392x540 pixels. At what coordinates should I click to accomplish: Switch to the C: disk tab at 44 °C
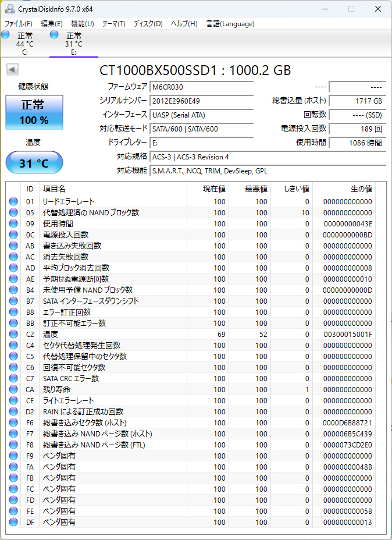[x=25, y=43]
